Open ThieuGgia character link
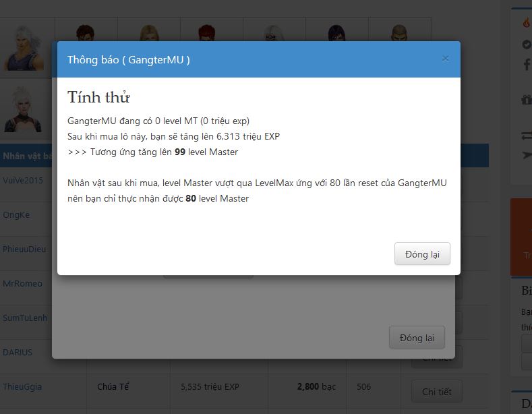 coord(22,386)
